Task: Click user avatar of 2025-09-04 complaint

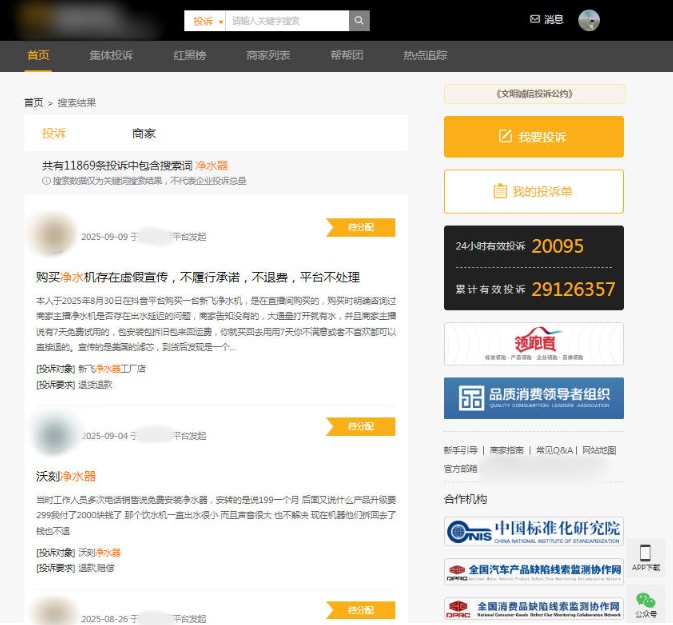Action: pos(54,433)
